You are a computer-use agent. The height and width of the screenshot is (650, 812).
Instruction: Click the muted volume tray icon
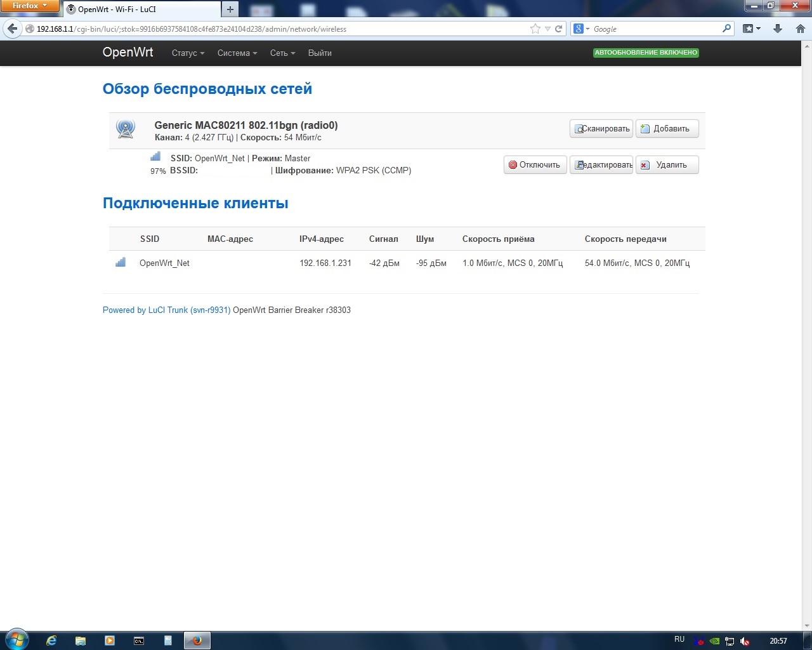pyautogui.click(x=745, y=641)
